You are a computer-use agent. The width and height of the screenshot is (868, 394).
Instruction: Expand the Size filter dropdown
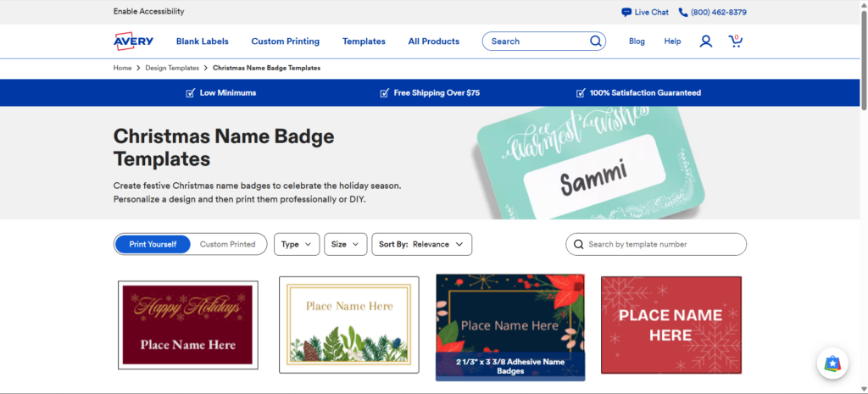(x=346, y=244)
